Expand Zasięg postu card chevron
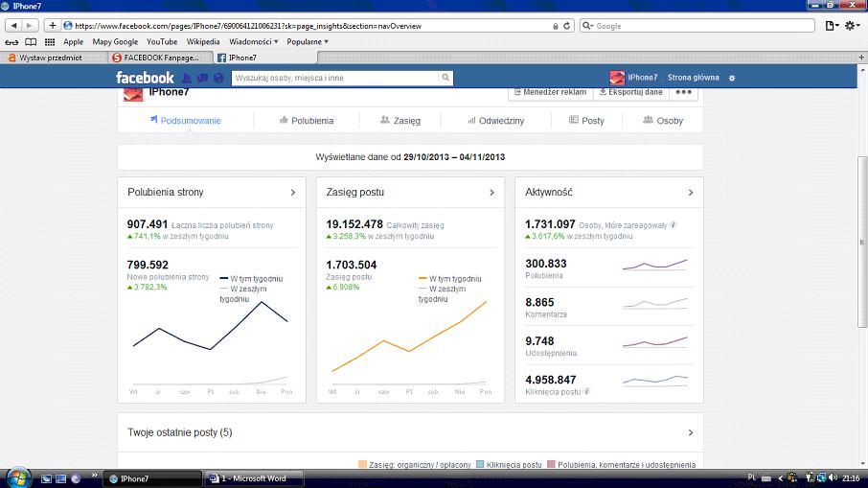Image resolution: width=868 pixels, height=488 pixels. [491, 193]
